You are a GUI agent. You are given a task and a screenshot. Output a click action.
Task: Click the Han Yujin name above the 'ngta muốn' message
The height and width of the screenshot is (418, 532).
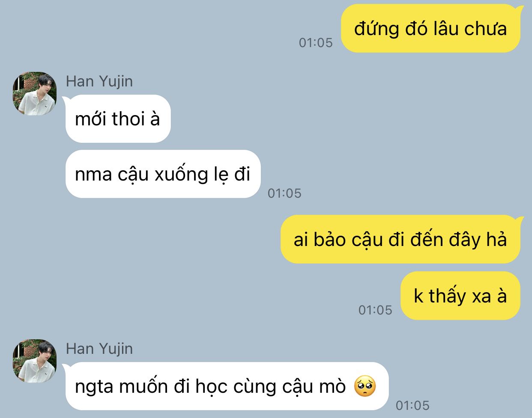[x=99, y=349]
